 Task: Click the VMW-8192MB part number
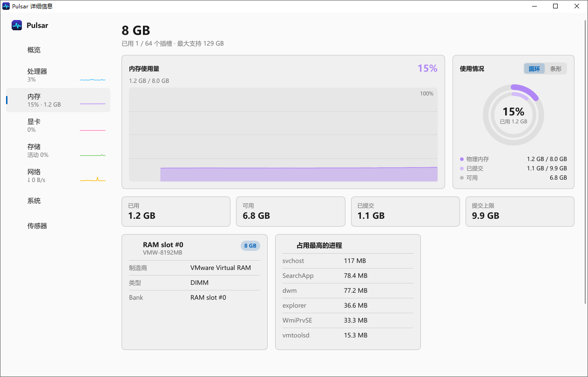tap(162, 253)
